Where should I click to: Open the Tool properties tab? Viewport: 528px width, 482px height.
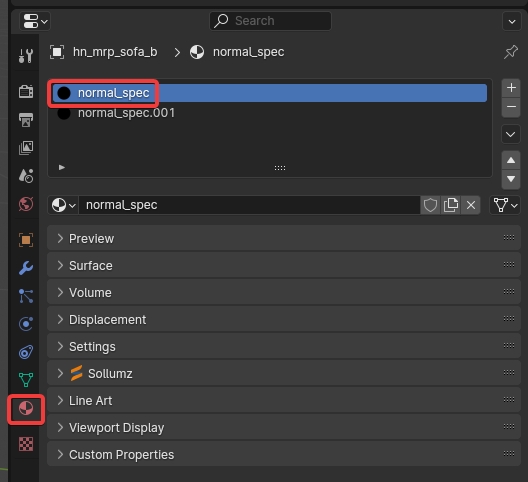coord(26,56)
